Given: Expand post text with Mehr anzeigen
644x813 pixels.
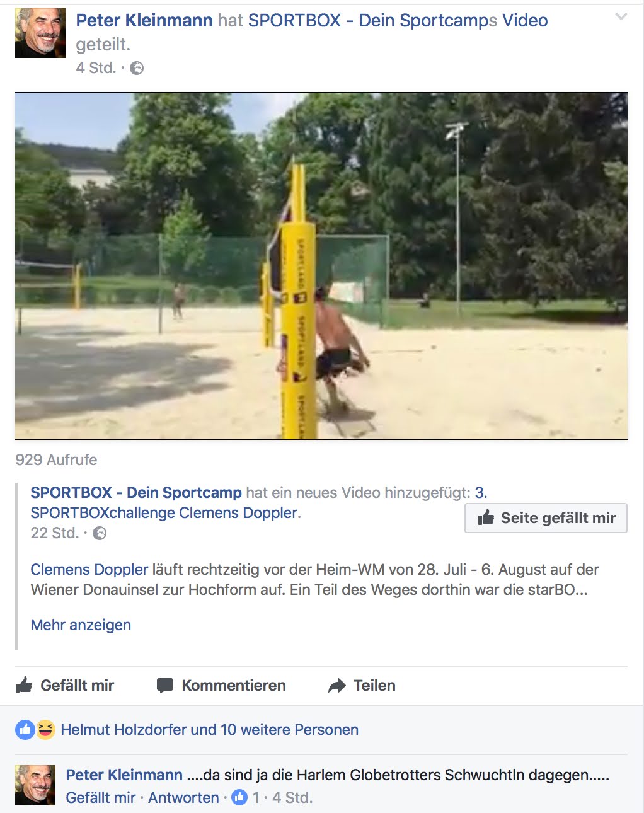Looking at the screenshot, I should (x=81, y=625).
